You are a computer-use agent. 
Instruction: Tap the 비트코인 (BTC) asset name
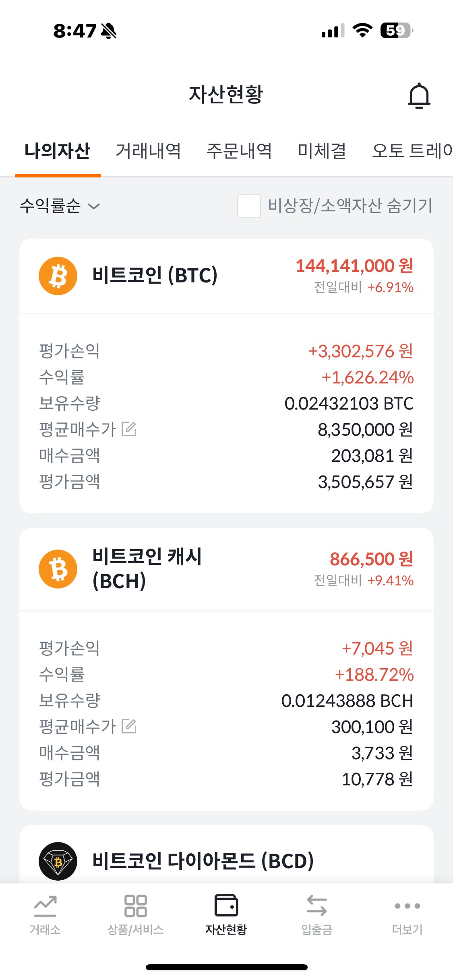(x=155, y=276)
